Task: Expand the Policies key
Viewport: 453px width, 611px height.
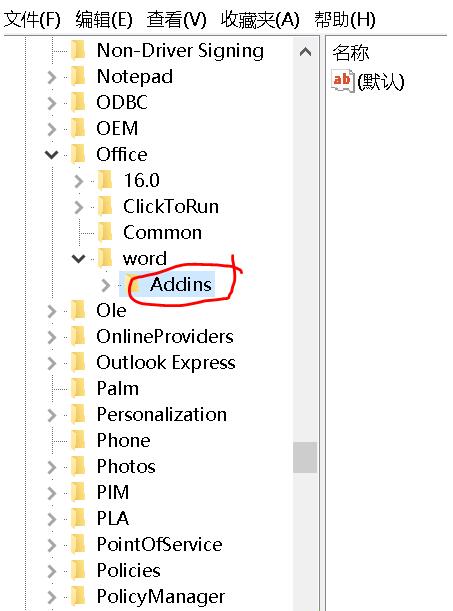Action: click(51, 571)
